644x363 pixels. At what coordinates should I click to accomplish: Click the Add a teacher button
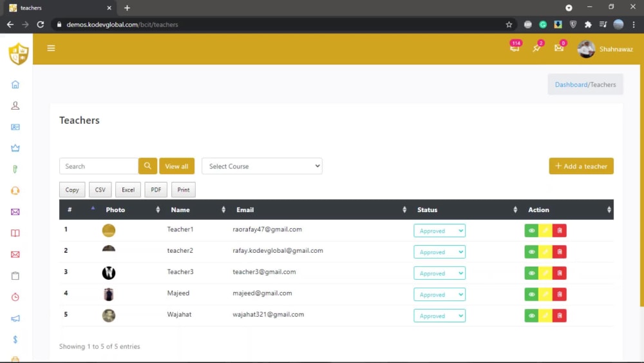coord(581,166)
